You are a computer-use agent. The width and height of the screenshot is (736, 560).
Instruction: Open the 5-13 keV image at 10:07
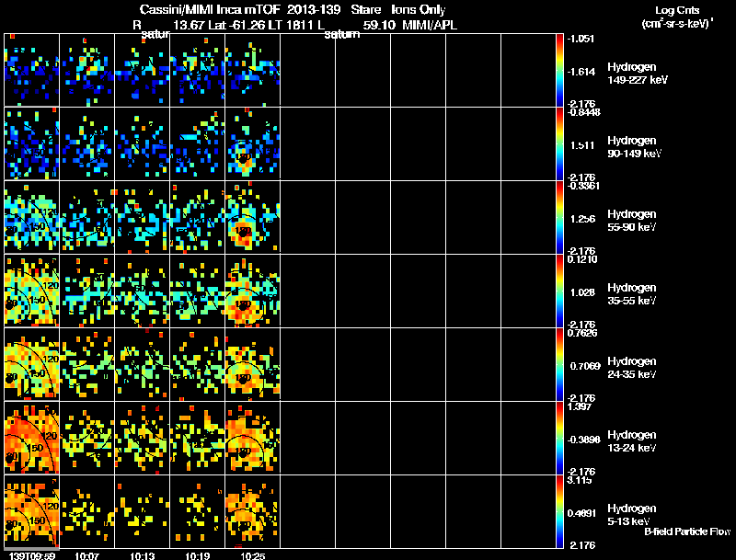86,511
